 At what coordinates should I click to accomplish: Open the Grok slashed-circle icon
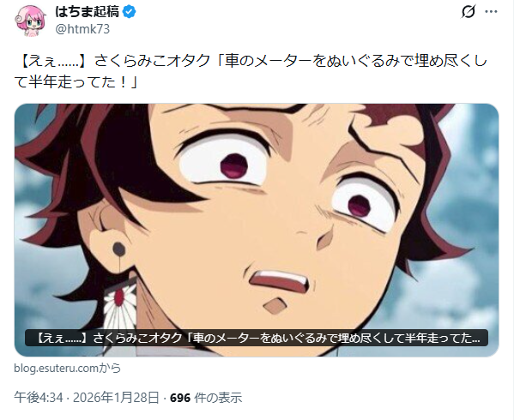pos(469,12)
